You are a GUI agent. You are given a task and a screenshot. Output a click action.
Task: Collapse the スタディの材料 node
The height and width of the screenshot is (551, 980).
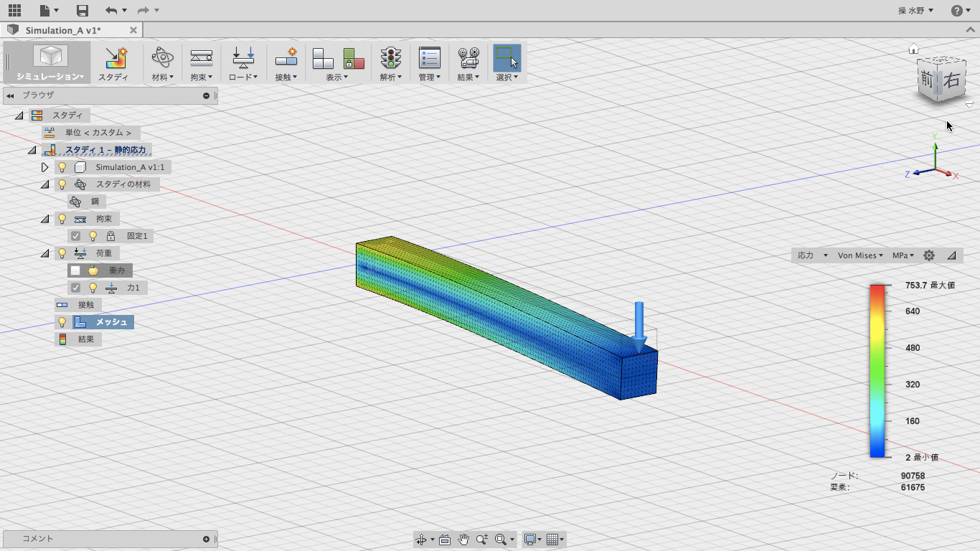coord(44,184)
